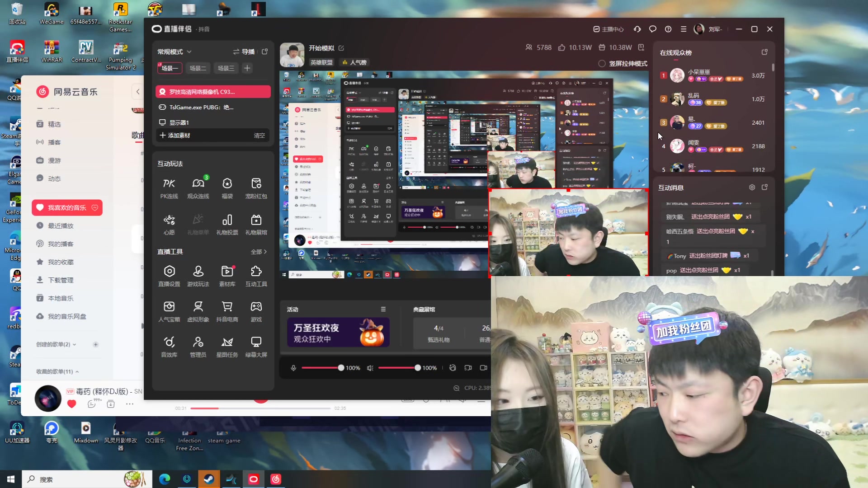Open the 活动 panel list menu

[x=383, y=309]
